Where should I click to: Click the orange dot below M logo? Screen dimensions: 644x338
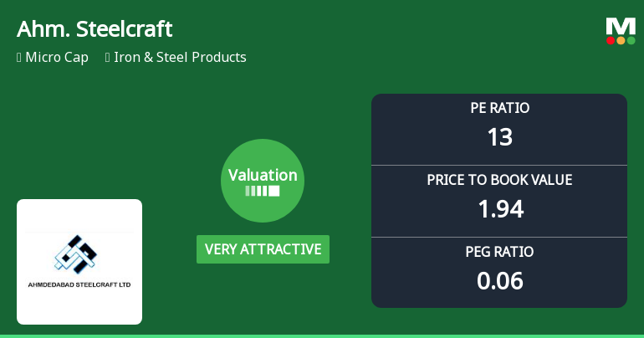point(621,40)
